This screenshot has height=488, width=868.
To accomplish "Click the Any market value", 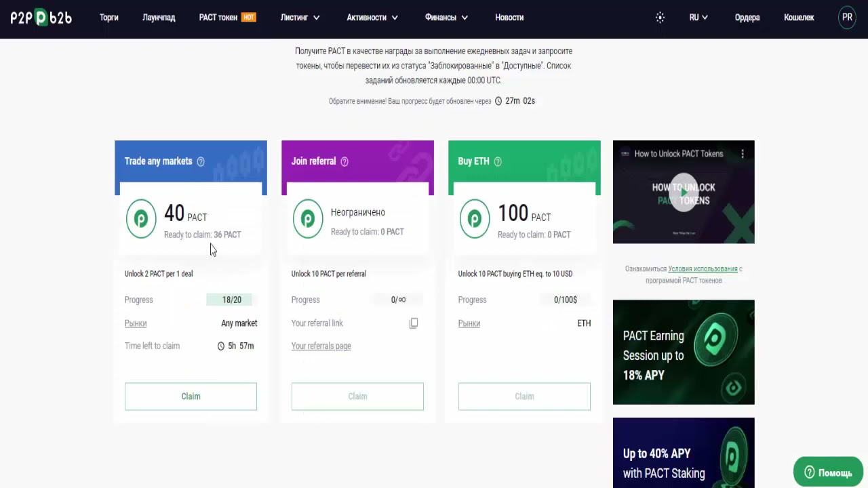I will 239,323.
